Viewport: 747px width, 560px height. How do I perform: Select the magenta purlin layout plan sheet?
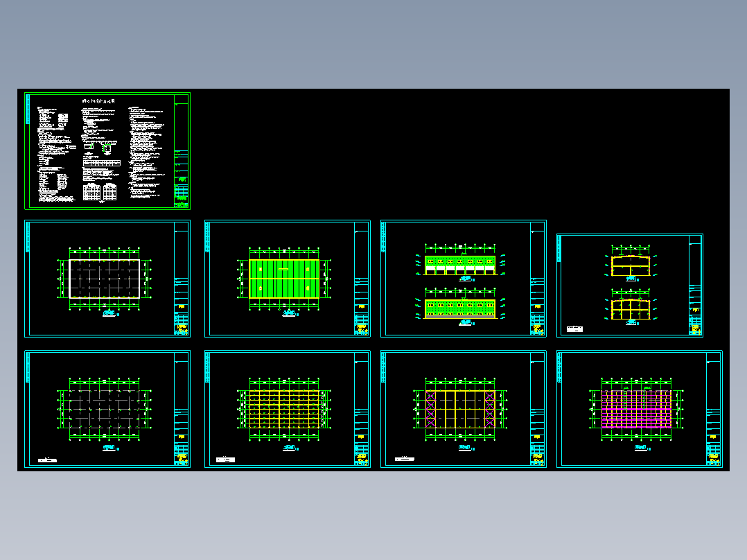[x=640, y=409]
